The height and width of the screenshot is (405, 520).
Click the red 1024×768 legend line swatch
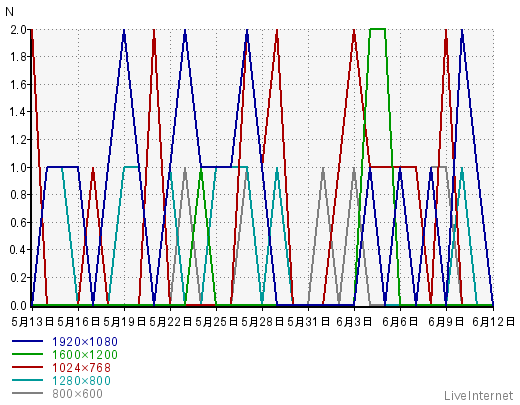27,367
